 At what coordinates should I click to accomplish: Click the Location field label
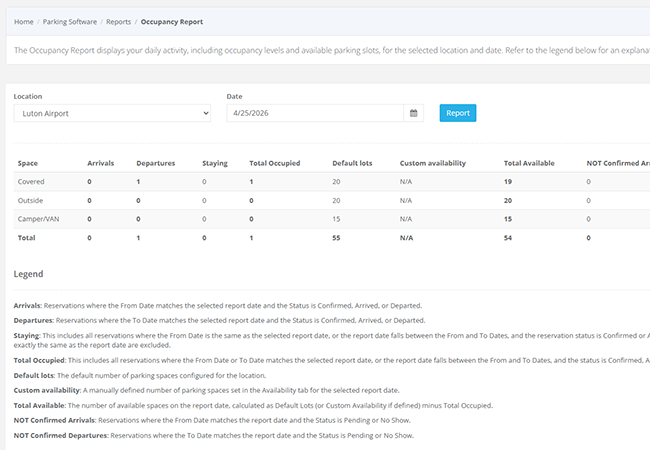28,96
